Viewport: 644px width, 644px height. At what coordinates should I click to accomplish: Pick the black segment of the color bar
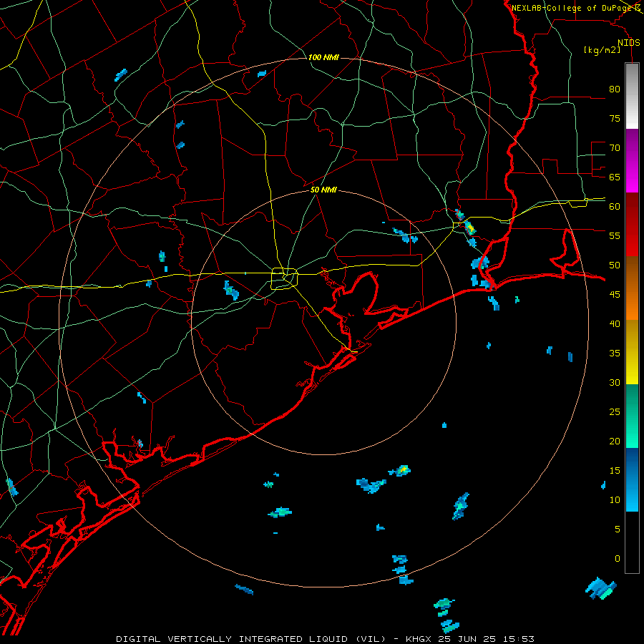click(x=632, y=542)
